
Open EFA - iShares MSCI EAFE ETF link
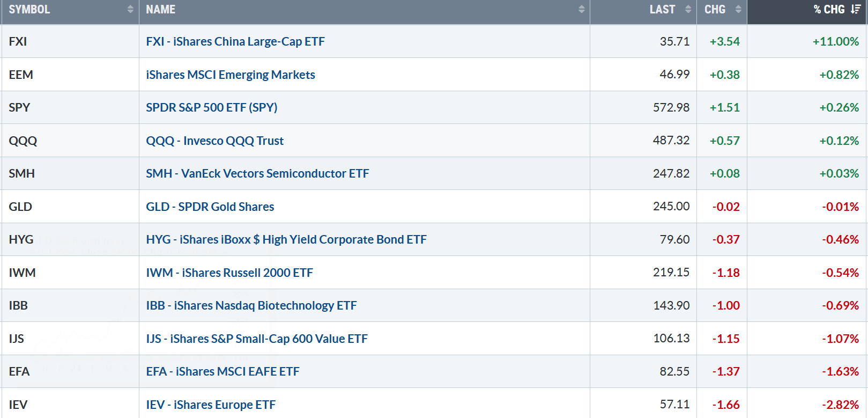(x=222, y=371)
